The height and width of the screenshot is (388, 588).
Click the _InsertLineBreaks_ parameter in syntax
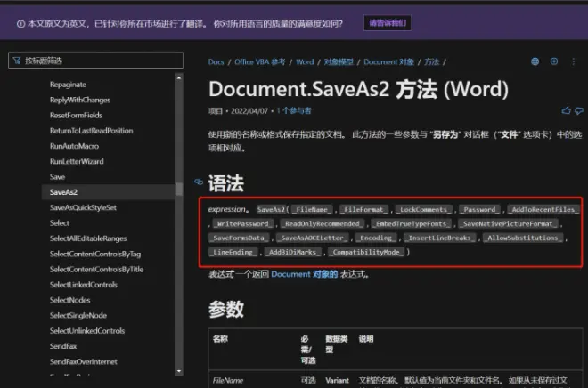click(439, 238)
